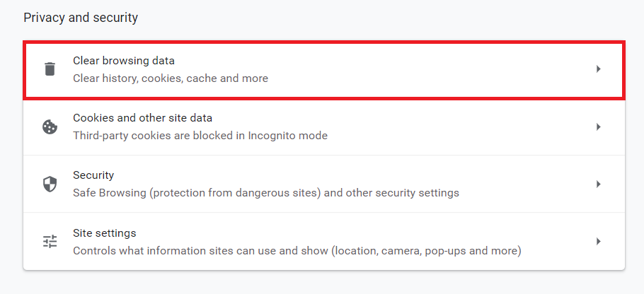Screen dimensions: 644x294
Task: Choose the Security title text
Action: click(93, 175)
